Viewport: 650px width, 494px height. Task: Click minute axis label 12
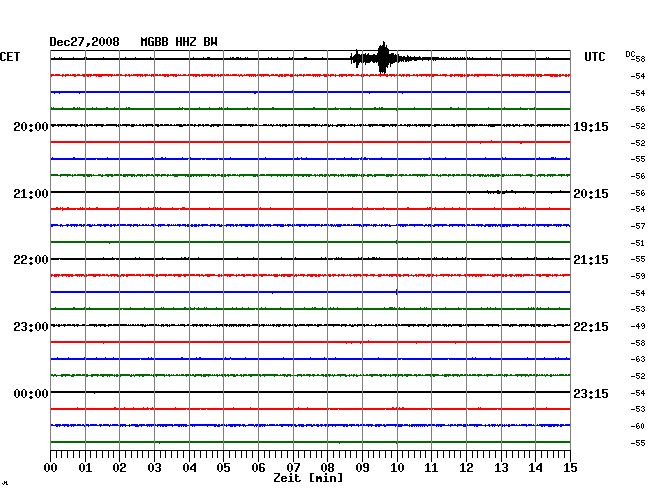(x=466, y=468)
